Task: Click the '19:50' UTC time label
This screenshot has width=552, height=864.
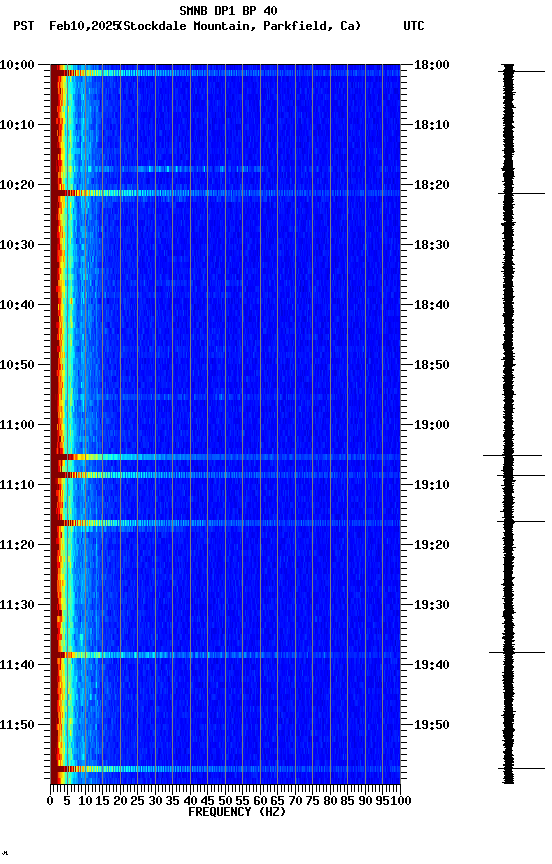Action: click(432, 726)
